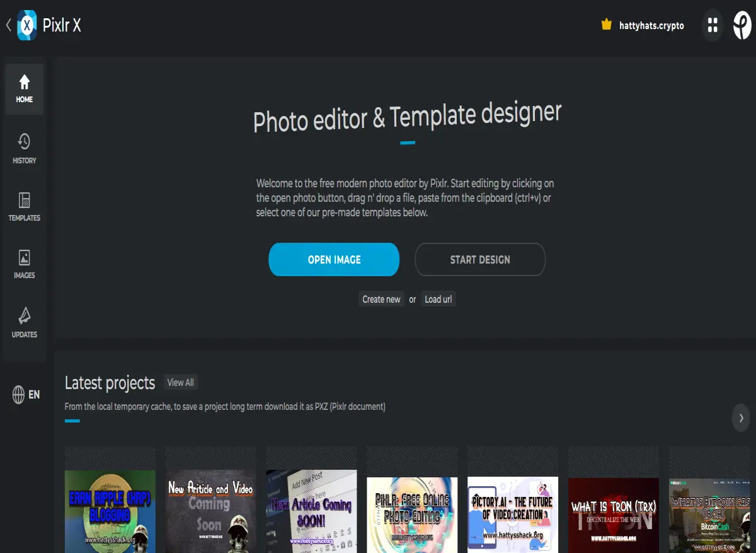Click the Pixlr X logo icon
The image size is (756, 553).
pos(26,25)
